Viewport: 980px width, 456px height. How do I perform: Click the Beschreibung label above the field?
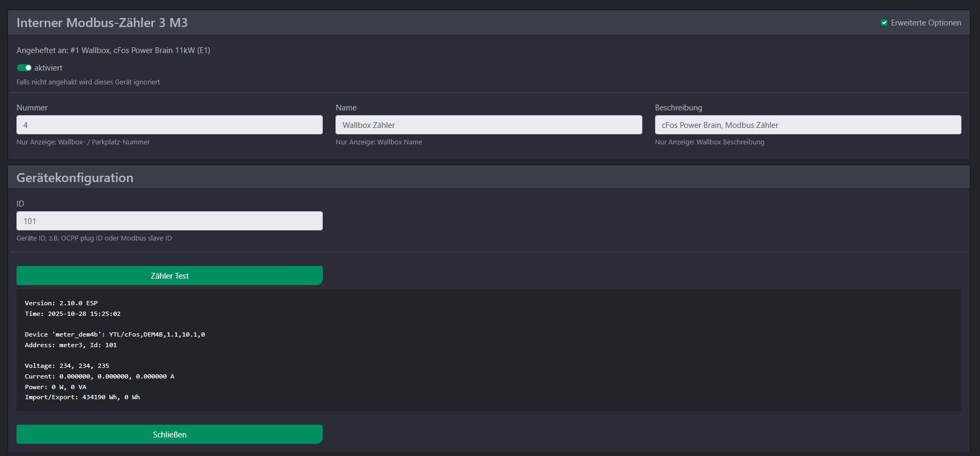pyautogui.click(x=678, y=108)
